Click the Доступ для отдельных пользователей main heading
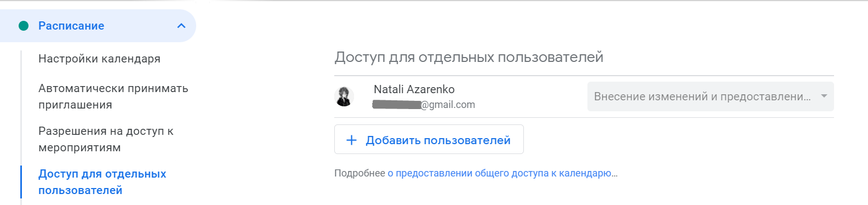The width and height of the screenshot is (868, 205). (x=469, y=57)
